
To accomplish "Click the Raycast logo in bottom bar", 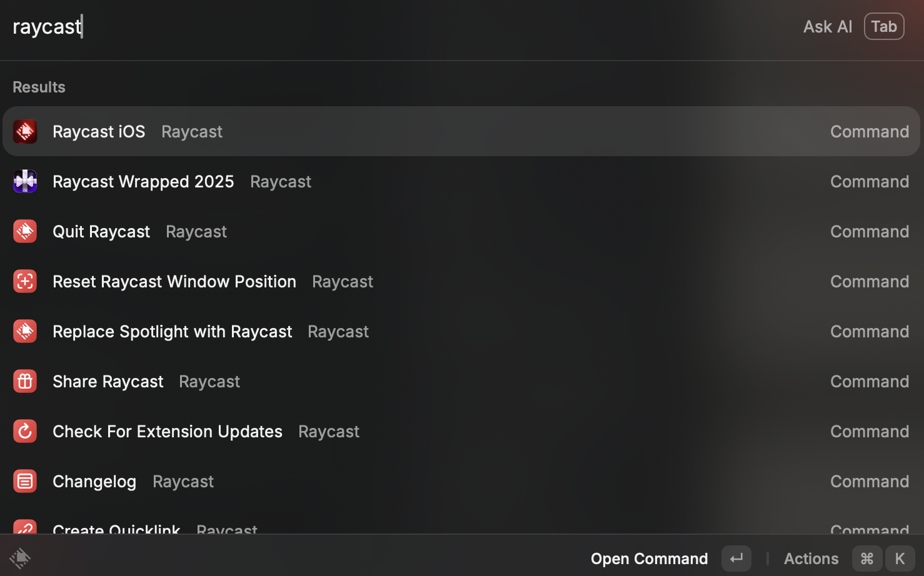I will click(20, 558).
